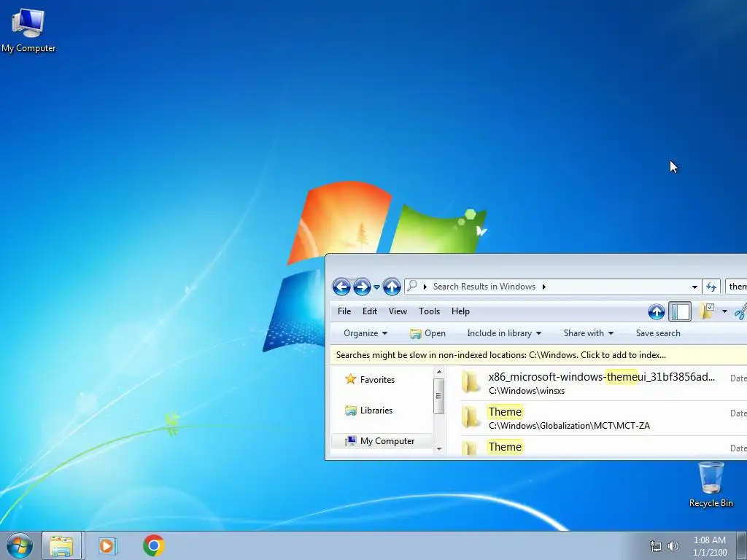Screen dimensions: 747x560
Task: Toggle the navigation pane button
Action: pos(680,312)
